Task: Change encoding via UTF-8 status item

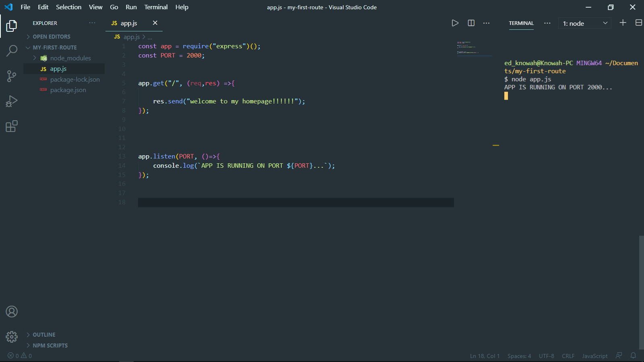Action: [x=546, y=356]
